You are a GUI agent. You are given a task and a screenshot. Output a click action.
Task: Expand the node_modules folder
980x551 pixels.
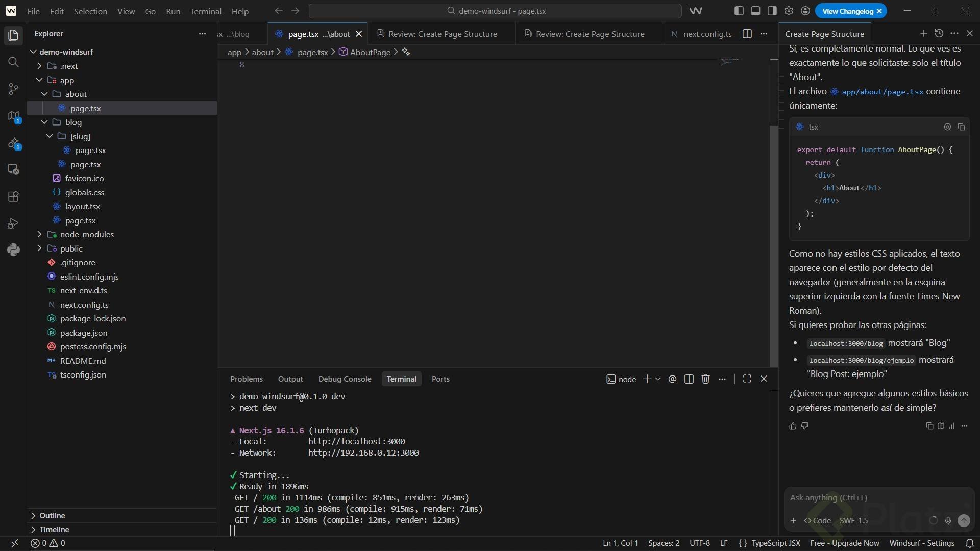pyautogui.click(x=87, y=235)
